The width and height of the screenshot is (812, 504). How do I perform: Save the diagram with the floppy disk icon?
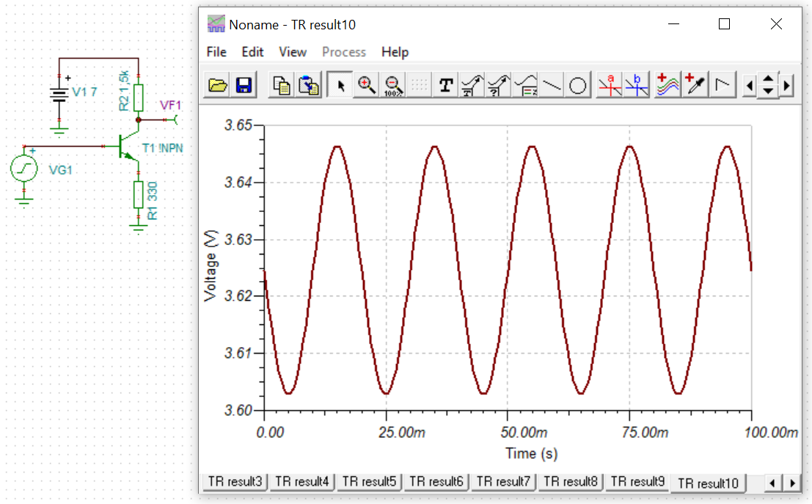point(243,86)
